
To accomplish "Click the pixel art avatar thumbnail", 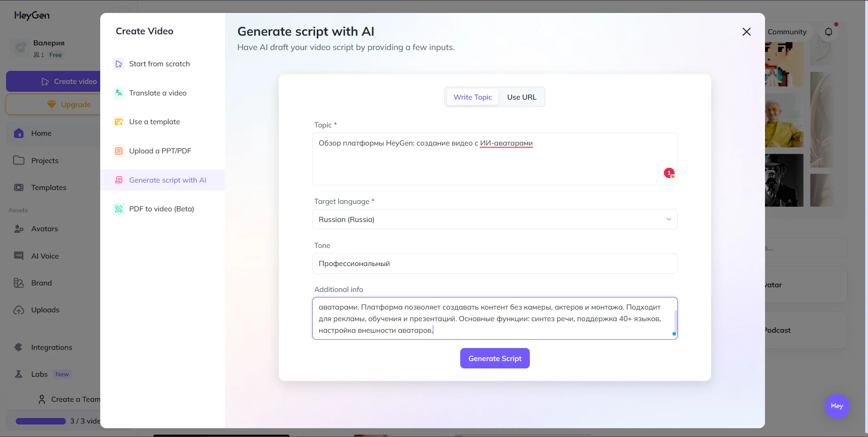I will (784, 64).
